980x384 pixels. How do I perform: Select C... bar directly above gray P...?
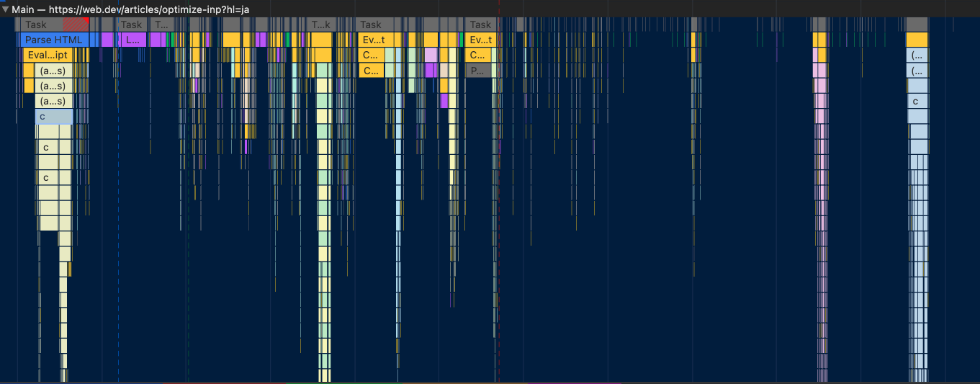pos(479,55)
